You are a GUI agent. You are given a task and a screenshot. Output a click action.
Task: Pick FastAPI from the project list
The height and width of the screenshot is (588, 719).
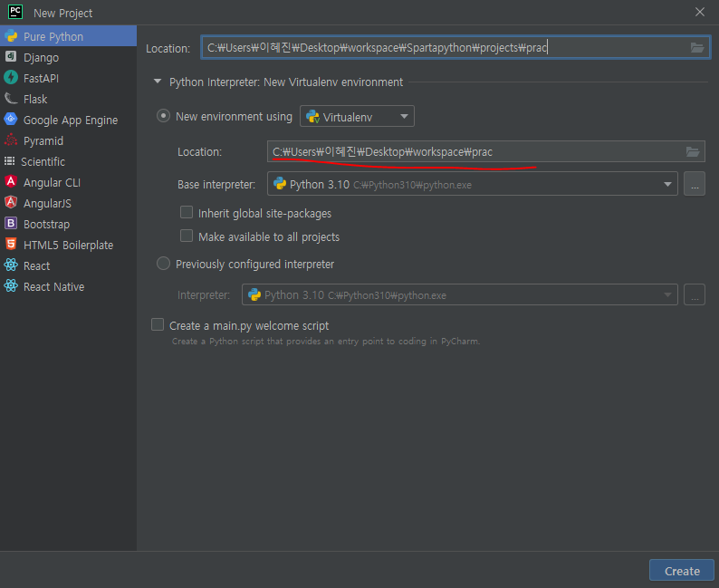click(68, 78)
